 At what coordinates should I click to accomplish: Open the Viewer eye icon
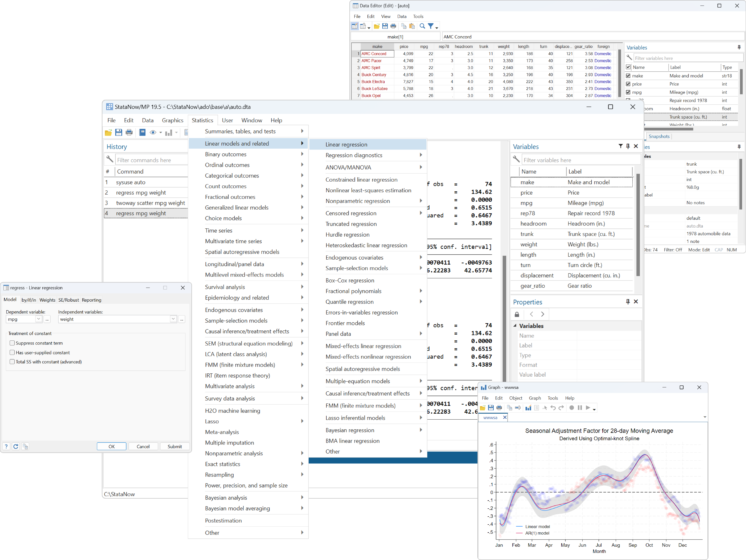pos(153,132)
